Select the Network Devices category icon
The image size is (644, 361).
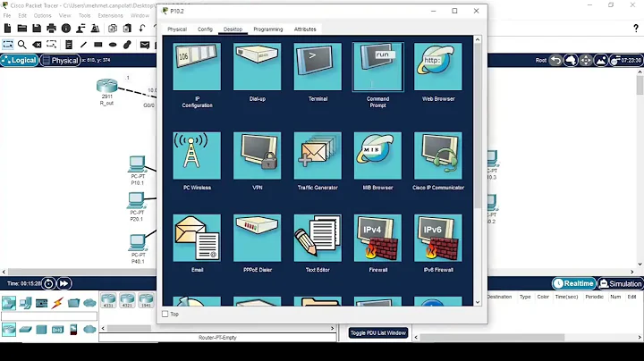click(x=9, y=303)
